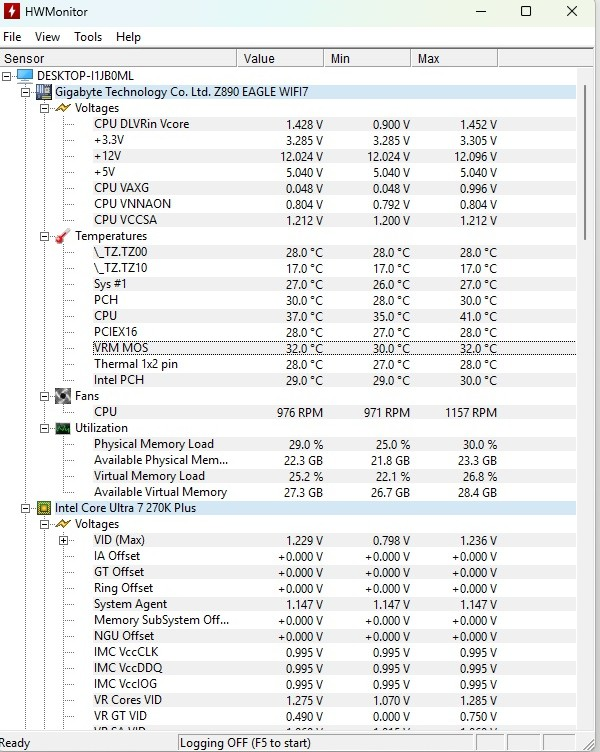Collapse the DESKTOP-I1JB0ML root node
The height and width of the screenshot is (752, 600).
pos(6,76)
